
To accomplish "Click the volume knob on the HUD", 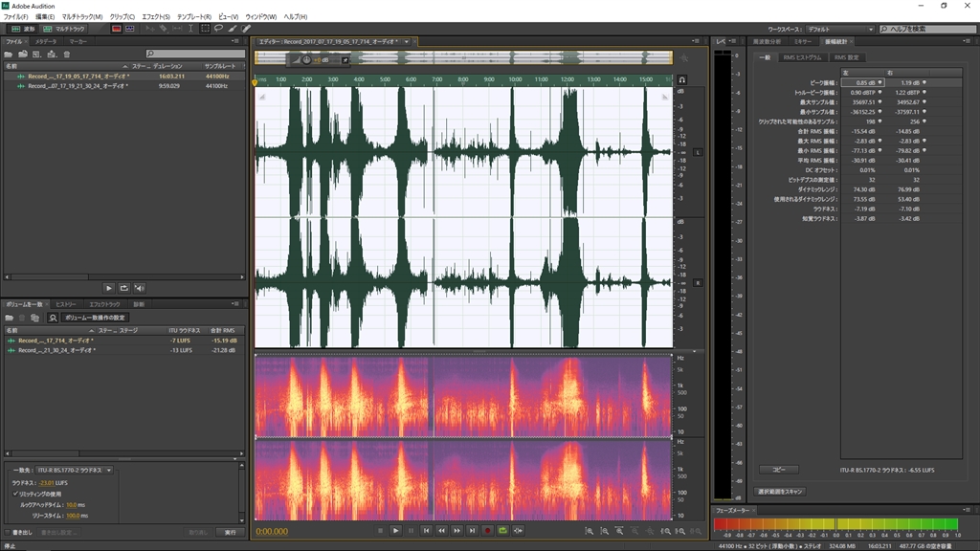I will 306,60.
